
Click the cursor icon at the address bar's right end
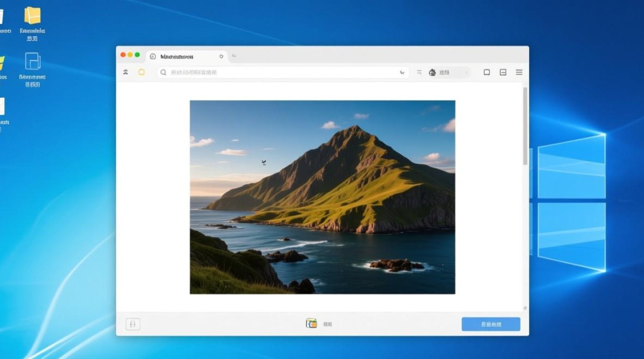tap(402, 72)
